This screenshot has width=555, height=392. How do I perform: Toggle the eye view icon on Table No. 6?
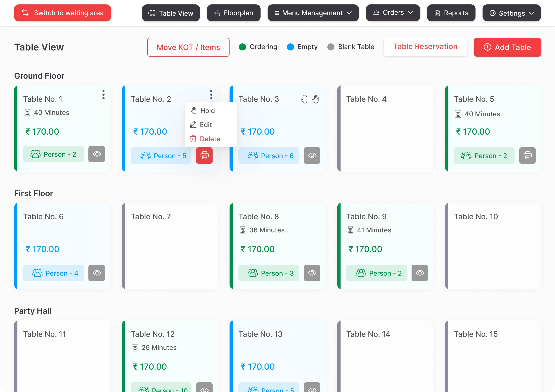pos(96,273)
